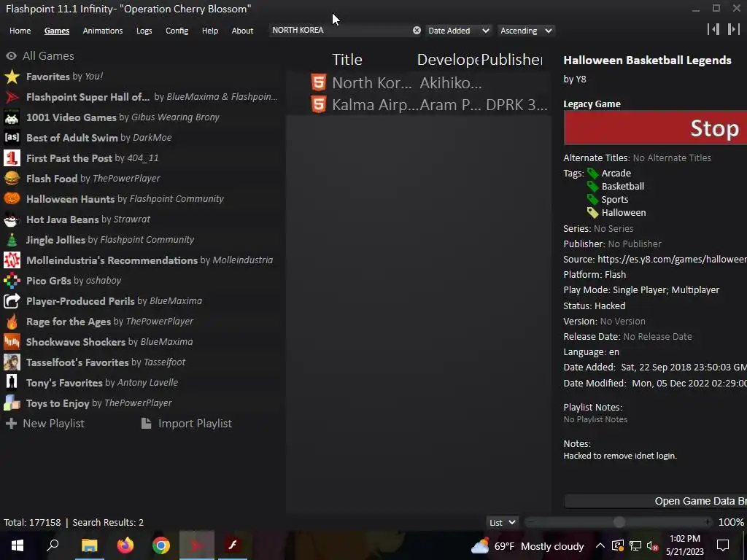The height and width of the screenshot is (560, 747).
Task: Select the Kalma Airp... game title
Action: (x=375, y=105)
